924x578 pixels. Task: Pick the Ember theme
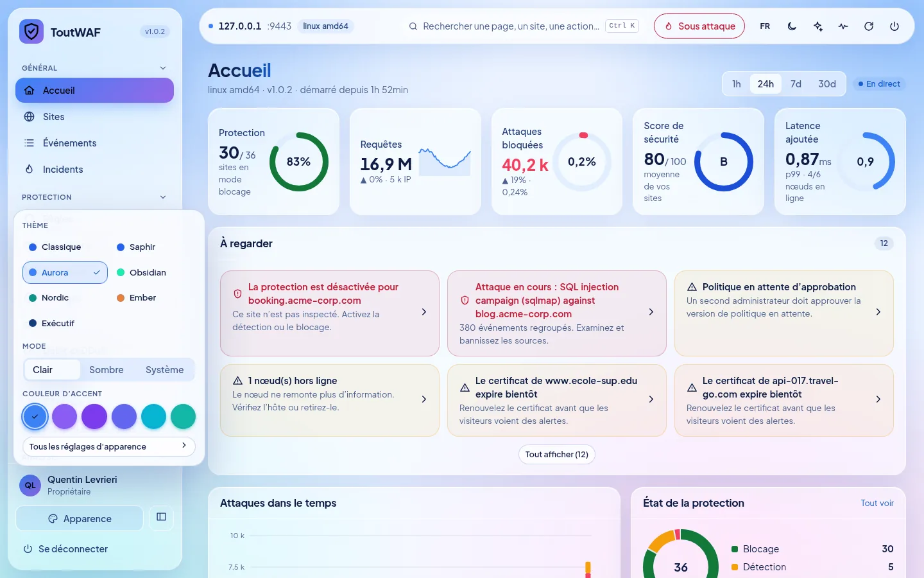click(153, 298)
